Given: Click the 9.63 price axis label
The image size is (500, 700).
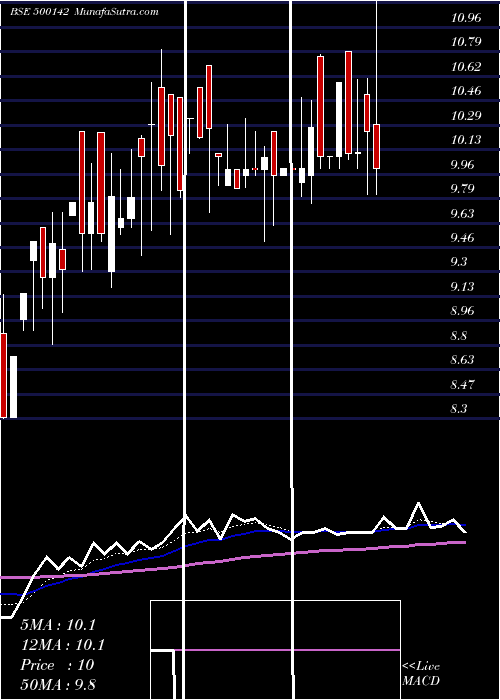Looking at the screenshot, I should (x=462, y=213).
